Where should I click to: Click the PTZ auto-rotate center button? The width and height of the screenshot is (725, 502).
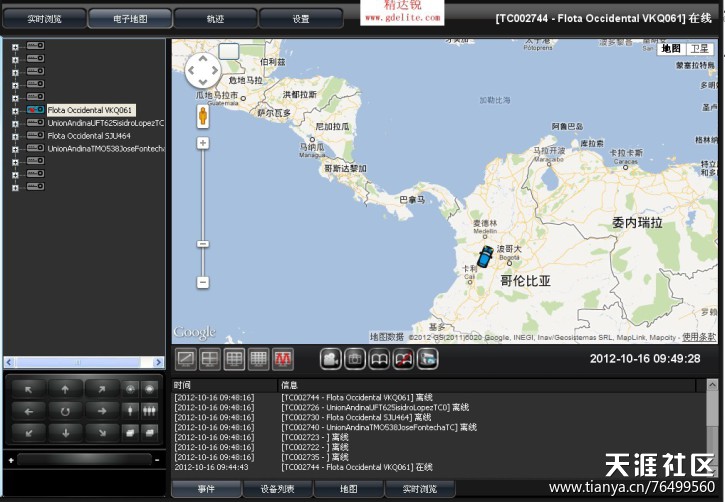coord(65,411)
